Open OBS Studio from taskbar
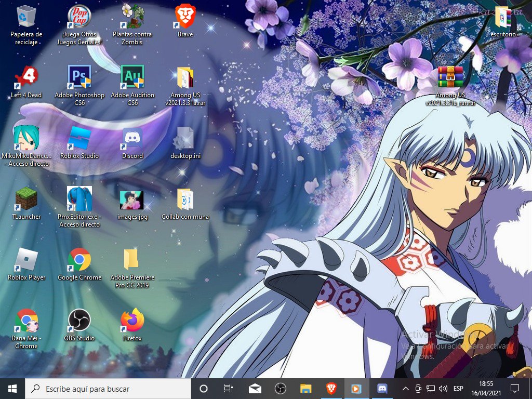This screenshot has width=532, height=399. point(280,389)
